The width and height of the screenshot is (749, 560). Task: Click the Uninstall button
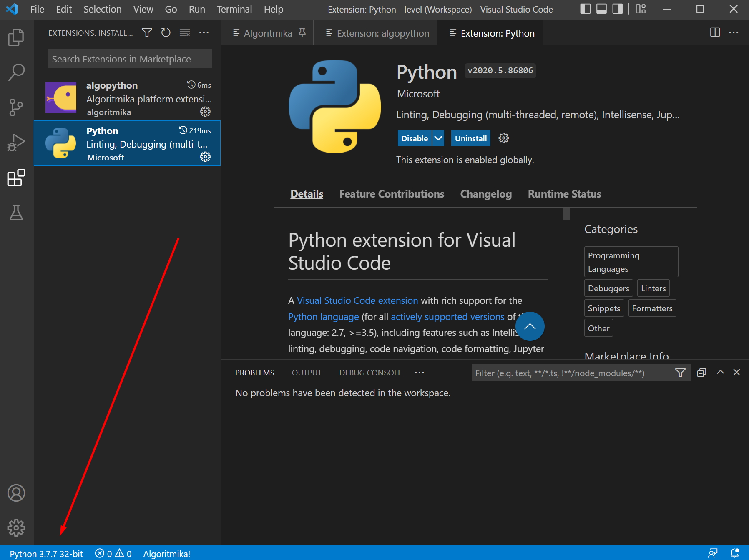click(470, 138)
